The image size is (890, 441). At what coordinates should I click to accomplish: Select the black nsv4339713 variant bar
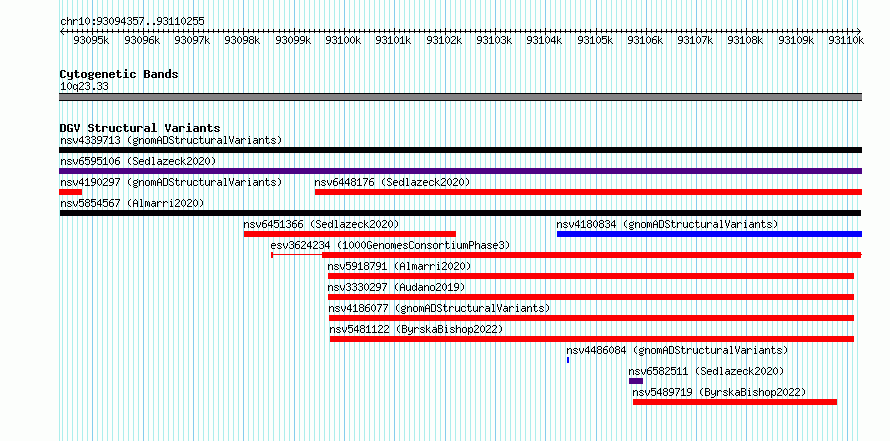[460, 150]
